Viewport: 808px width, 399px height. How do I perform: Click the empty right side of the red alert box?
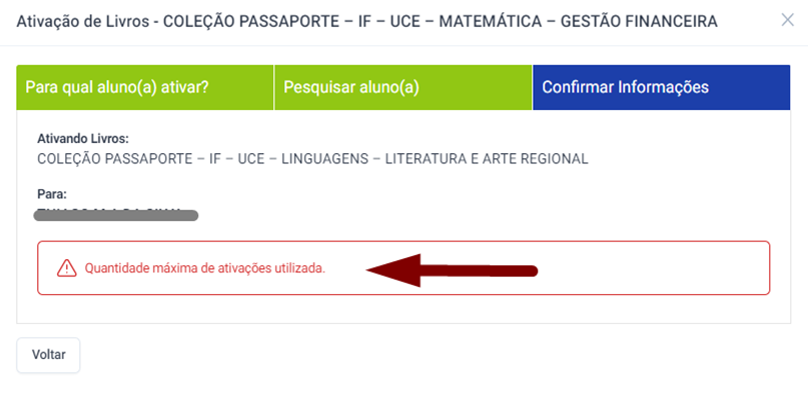point(654,268)
